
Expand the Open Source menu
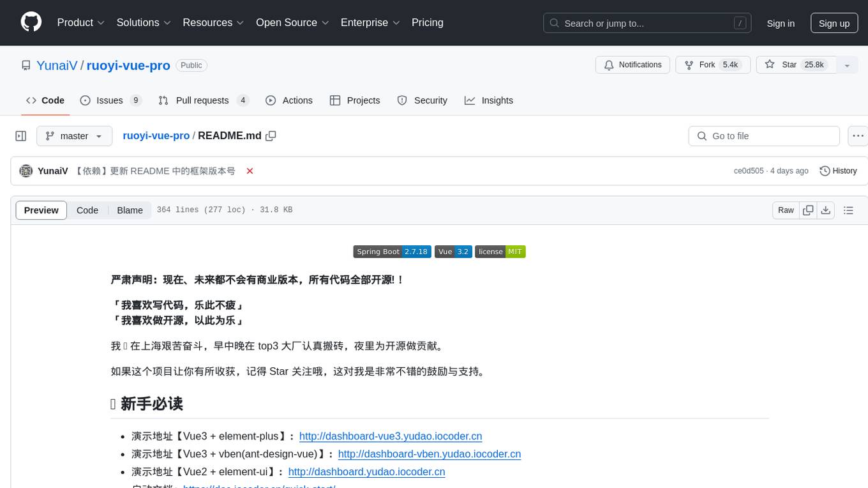[292, 22]
